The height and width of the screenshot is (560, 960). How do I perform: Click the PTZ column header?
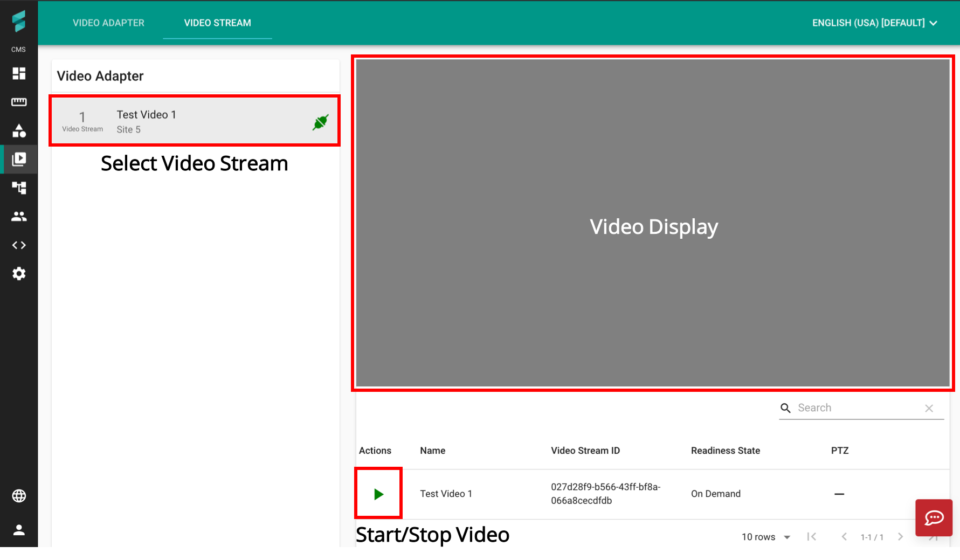click(840, 451)
